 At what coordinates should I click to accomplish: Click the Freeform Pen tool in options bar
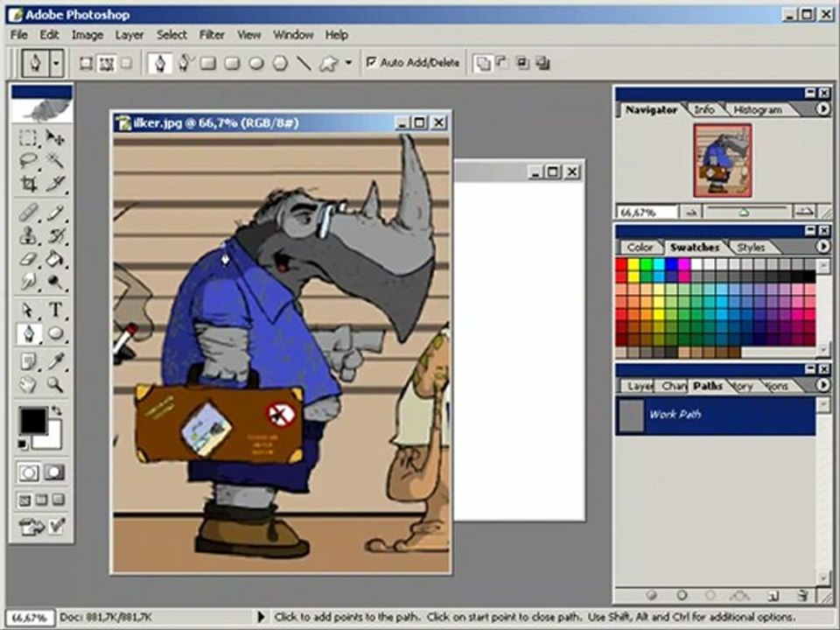pos(185,63)
